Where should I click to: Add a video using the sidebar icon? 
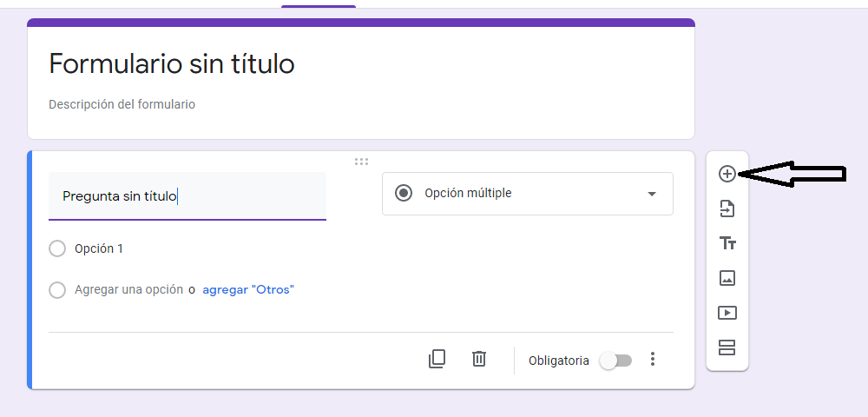tap(727, 313)
